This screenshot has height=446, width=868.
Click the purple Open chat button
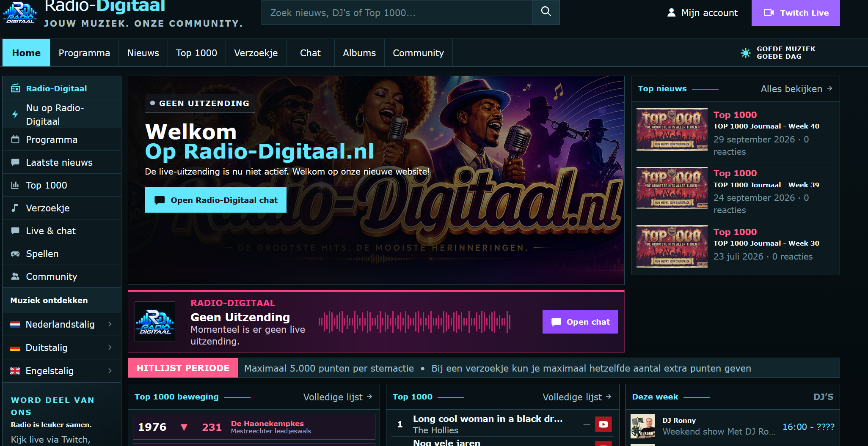coord(580,322)
